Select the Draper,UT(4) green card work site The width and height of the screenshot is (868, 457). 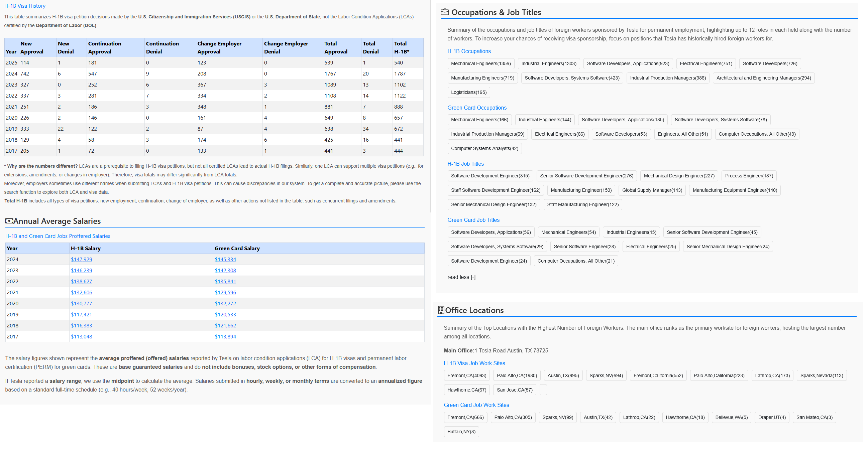(x=772, y=418)
